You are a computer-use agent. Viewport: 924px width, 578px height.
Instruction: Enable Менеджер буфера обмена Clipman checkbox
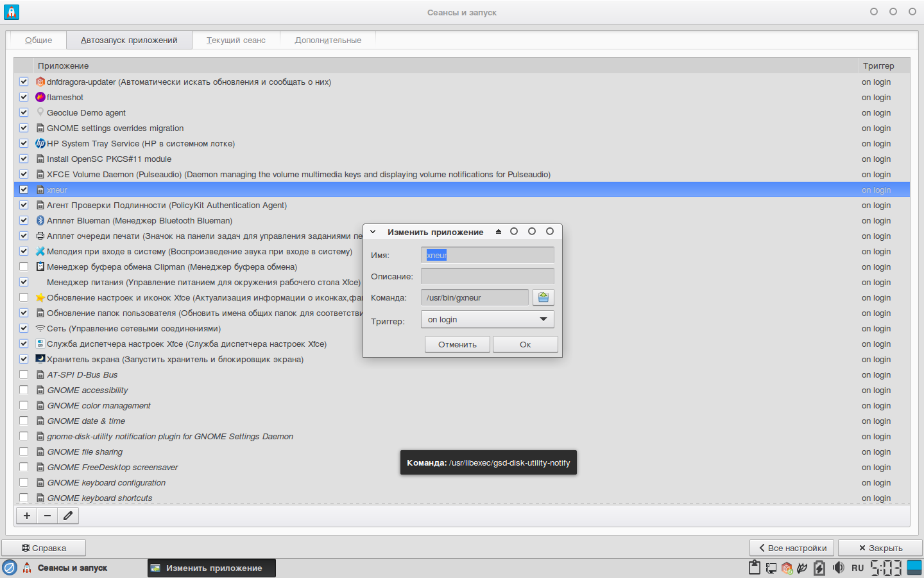point(24,267)
